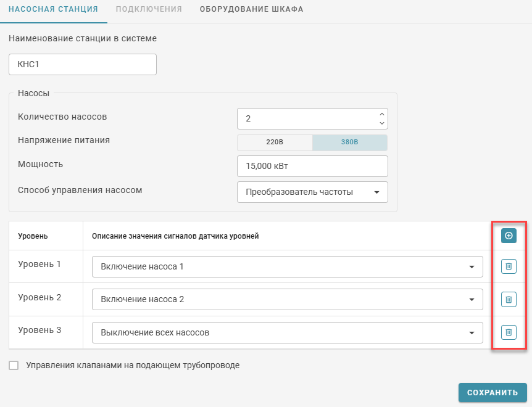
Task: Select 380В supply voltage
Action: coord(349,142)
